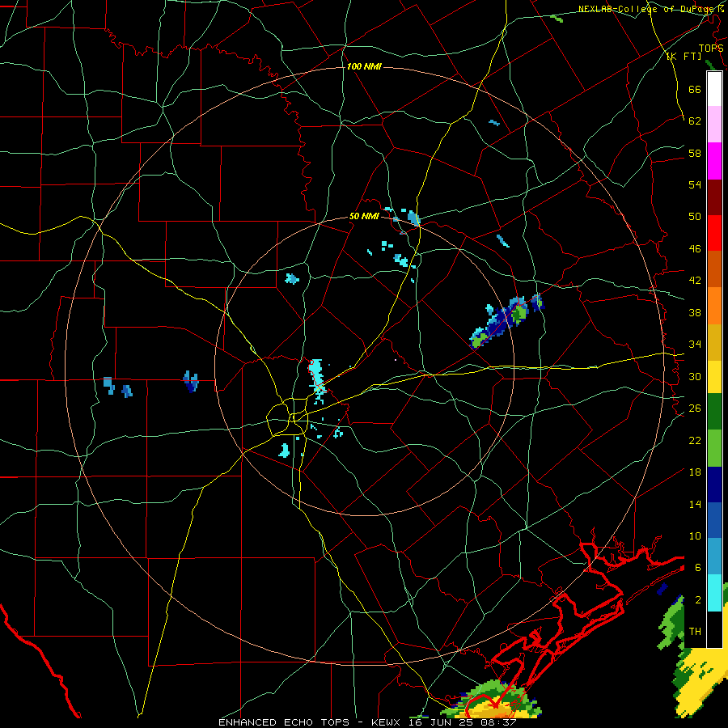Click the tall cyan echo near radar center

click(x=318, y=380)
